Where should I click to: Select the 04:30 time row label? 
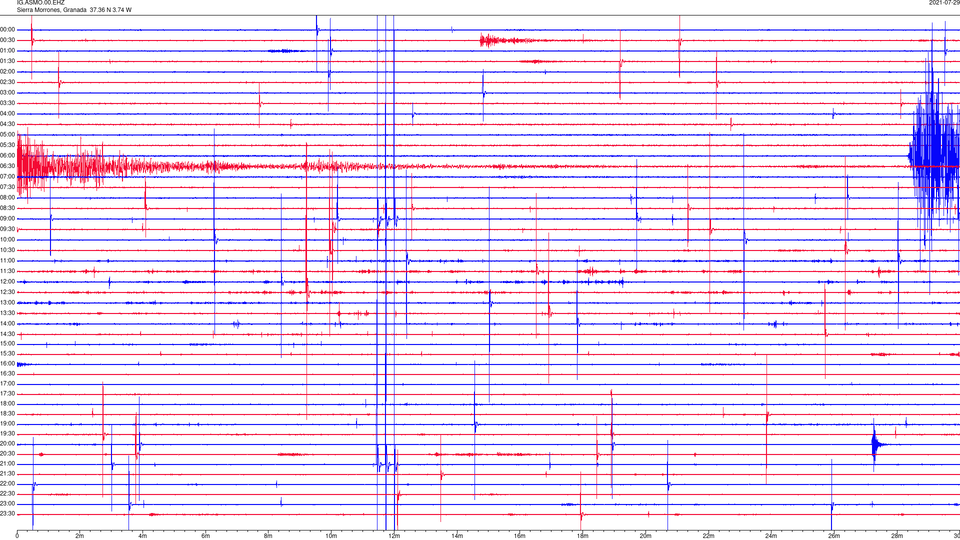point(7,124)
